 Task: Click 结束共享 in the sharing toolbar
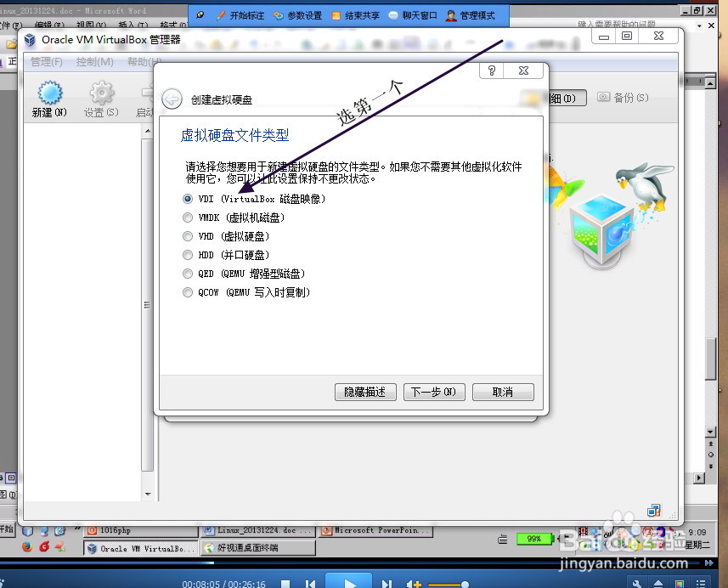point(356,16)
